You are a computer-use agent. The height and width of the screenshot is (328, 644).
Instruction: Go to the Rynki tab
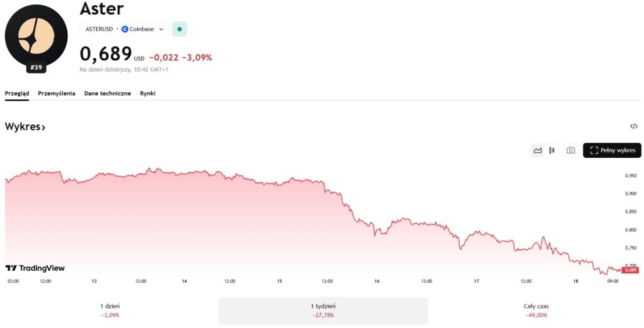pos(147,93)
